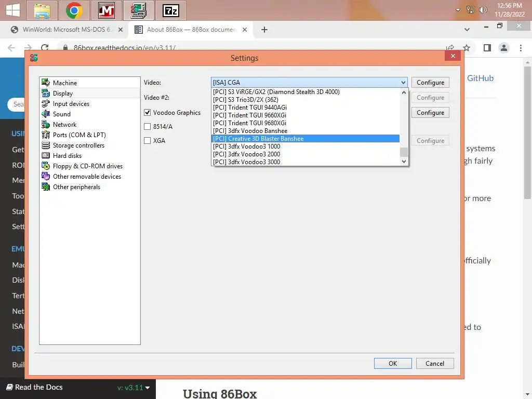Open Ports (COM & LPT) icon
The image size is (532, 399).
[46, 135]
